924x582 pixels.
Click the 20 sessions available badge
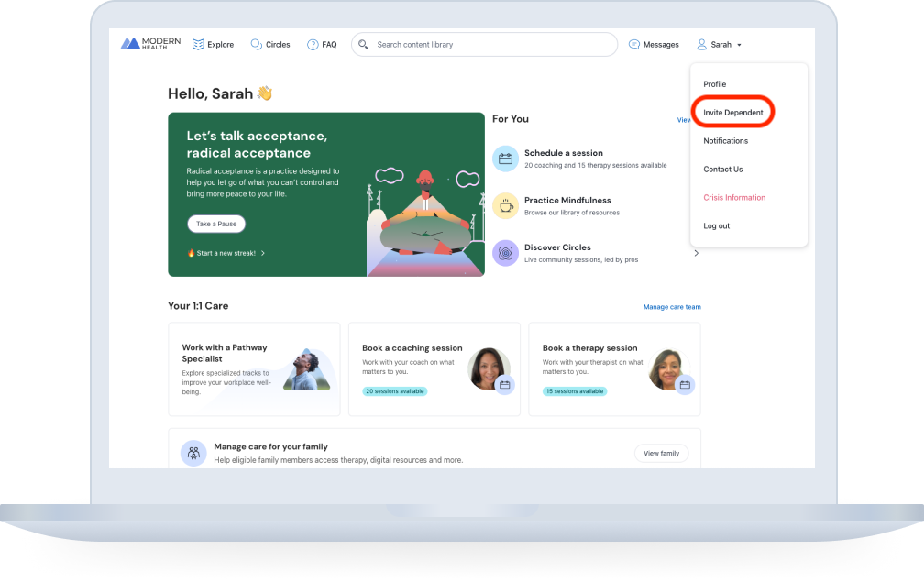click(x=395, y=391)
